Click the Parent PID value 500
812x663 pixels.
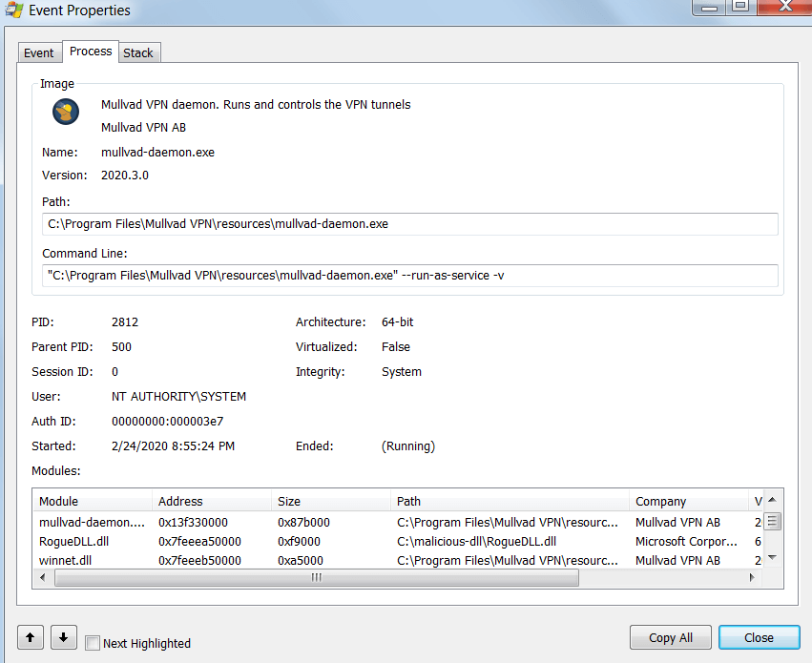(121, 347)
